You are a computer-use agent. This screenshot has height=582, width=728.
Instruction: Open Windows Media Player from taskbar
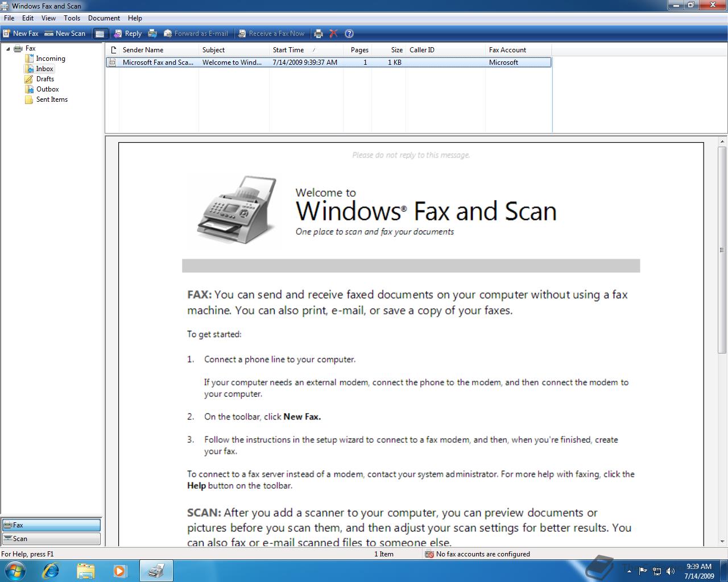pyautogui.click(x=120, y=571)
